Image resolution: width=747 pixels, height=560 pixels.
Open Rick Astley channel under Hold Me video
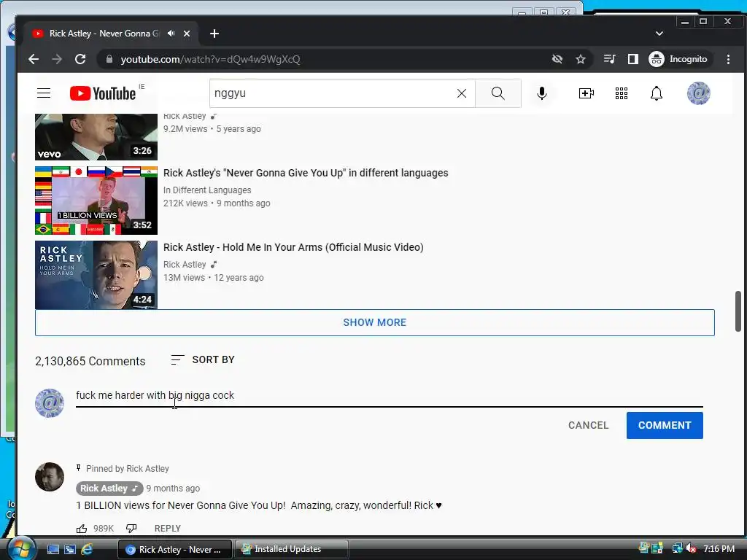coord(185,264)
